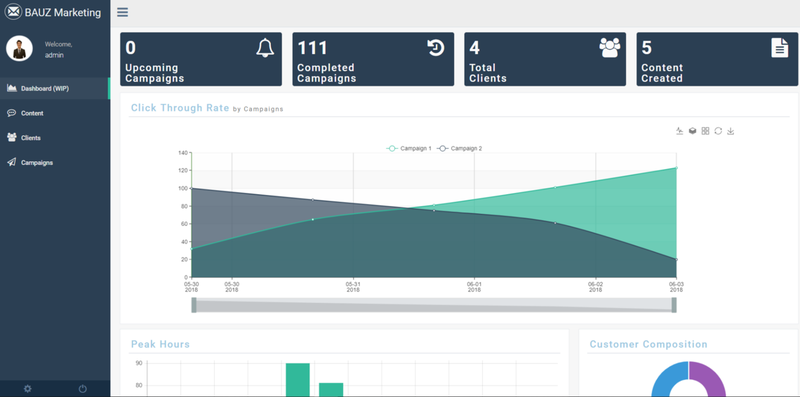Click the Completed Campaigns history icon

436,47
